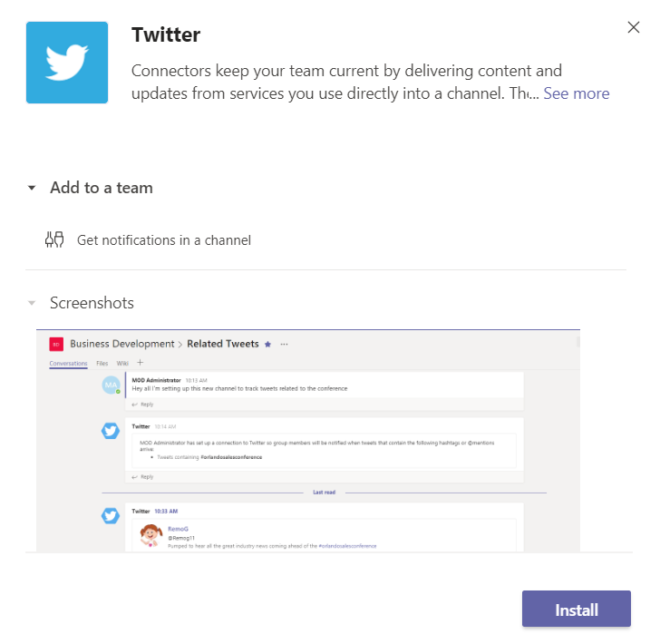Open the Files tab in screenshot
This screenshot has height=644, width=660.
102,364
